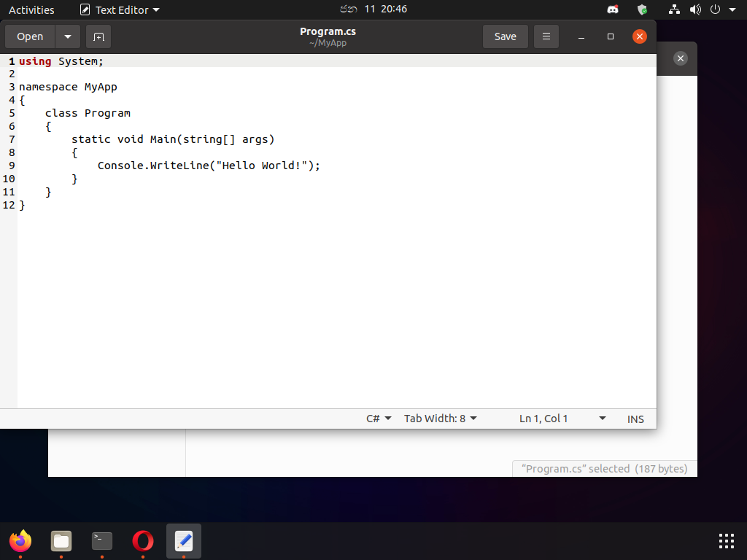
Task: Open the hamburger menu in Text Editor
Action: pyautogui.click(x=546, y=36)
